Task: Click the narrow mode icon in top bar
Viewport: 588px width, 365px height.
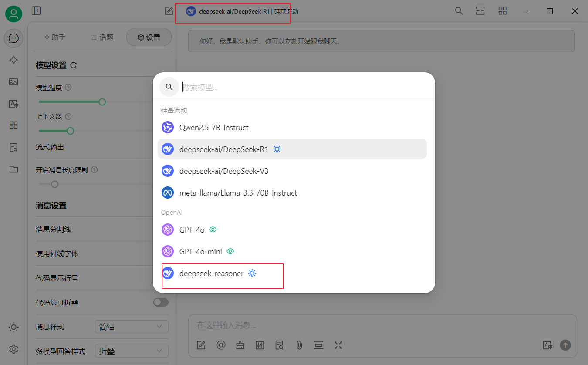Action: (480, 11)
